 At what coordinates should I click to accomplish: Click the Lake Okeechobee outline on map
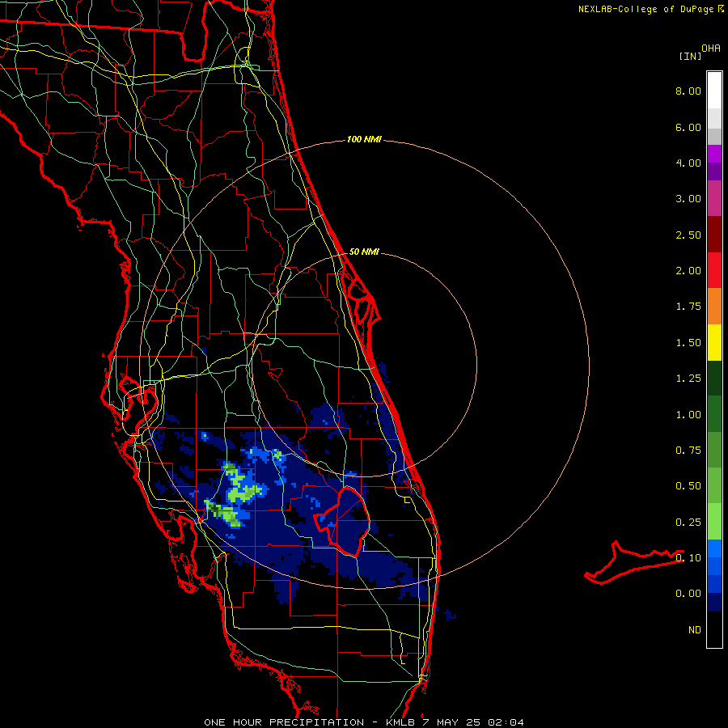[x=343, y=521]
